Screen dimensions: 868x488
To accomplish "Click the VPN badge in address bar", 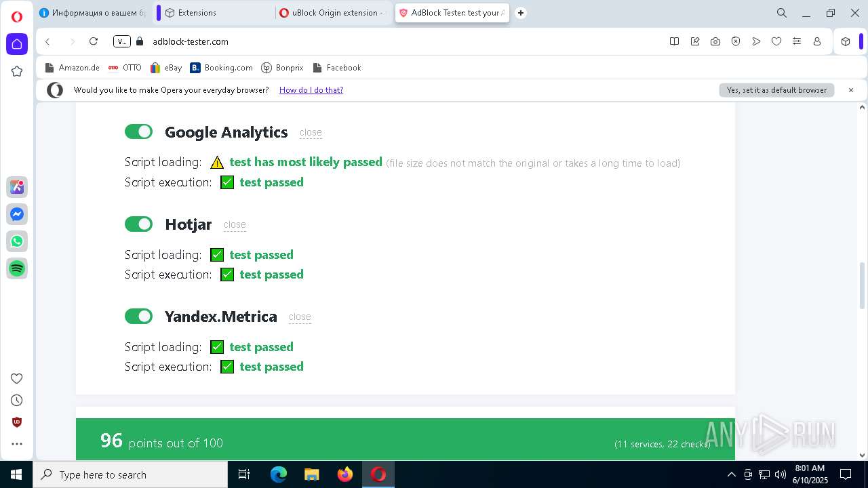I will [x=122, y=41].
